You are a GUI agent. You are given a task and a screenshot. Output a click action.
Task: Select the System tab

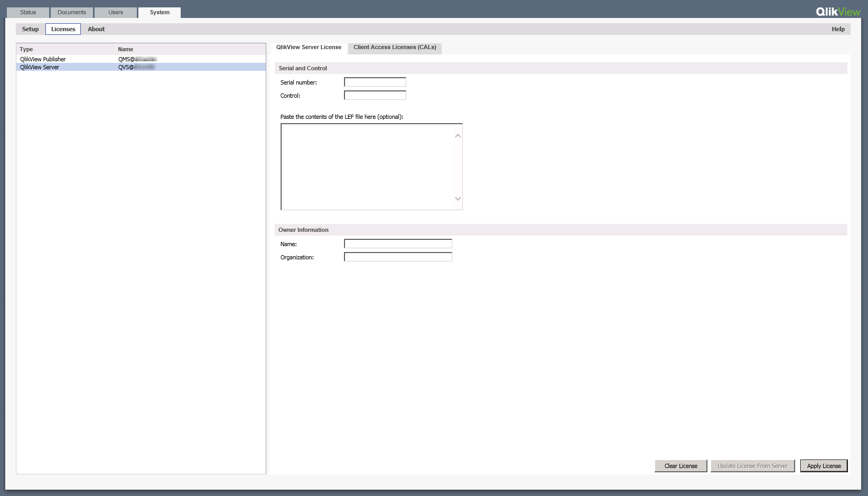pos(158,12)
